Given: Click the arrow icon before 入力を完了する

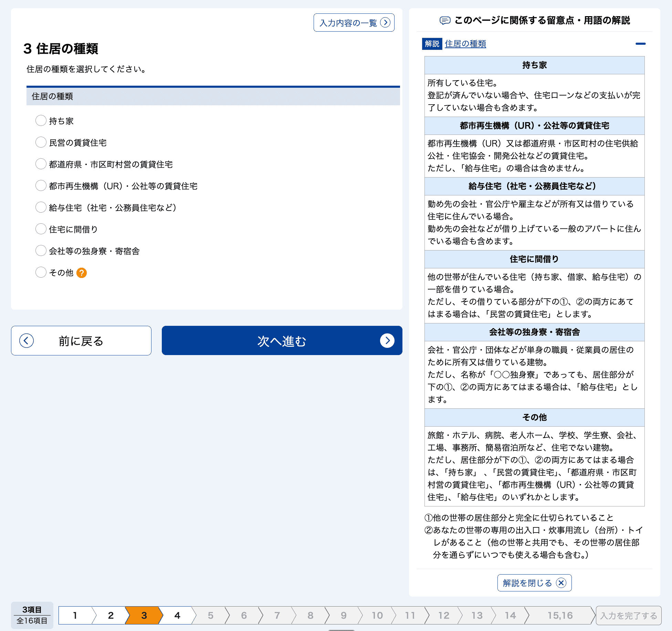Looking at the screenshot, I should 594,616.
